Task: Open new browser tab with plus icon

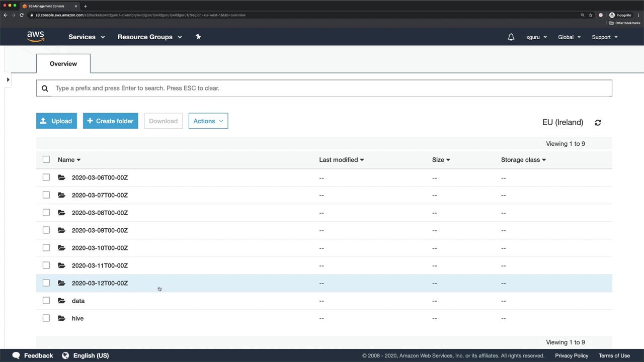Action: 85,6
